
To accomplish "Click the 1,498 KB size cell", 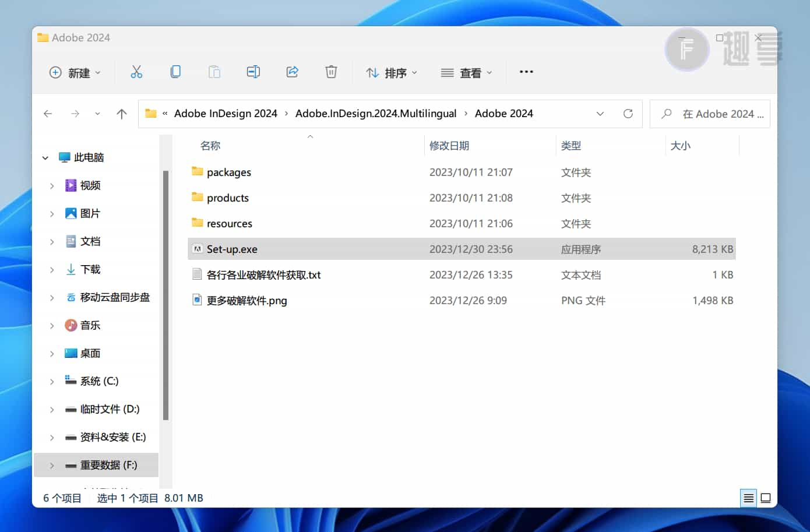I will pyautogui.click(x=713, y=300).
